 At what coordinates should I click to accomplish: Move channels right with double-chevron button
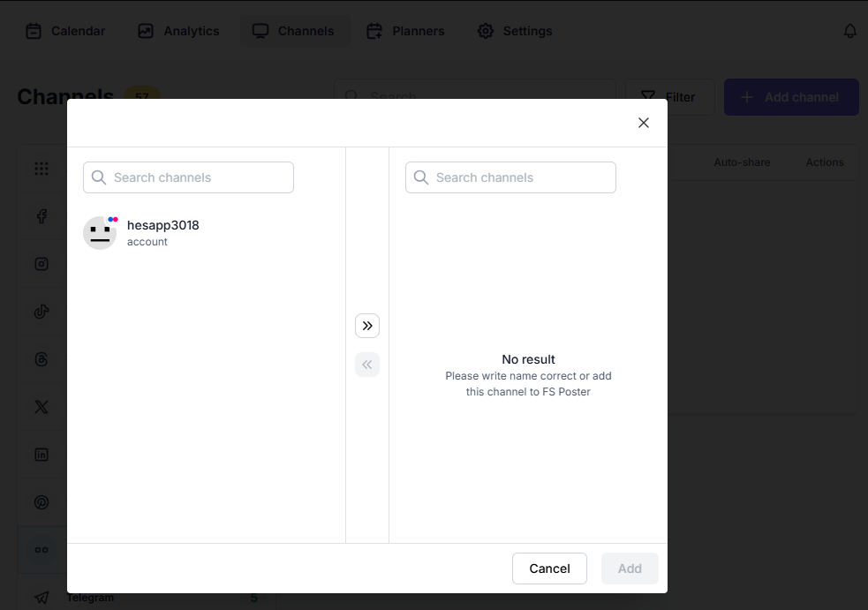coord(367,326)
